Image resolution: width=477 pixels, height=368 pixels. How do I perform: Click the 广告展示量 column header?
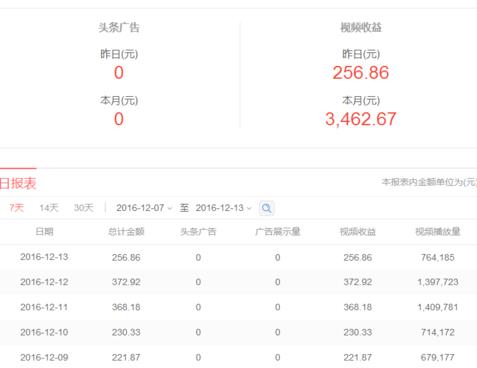278,232
